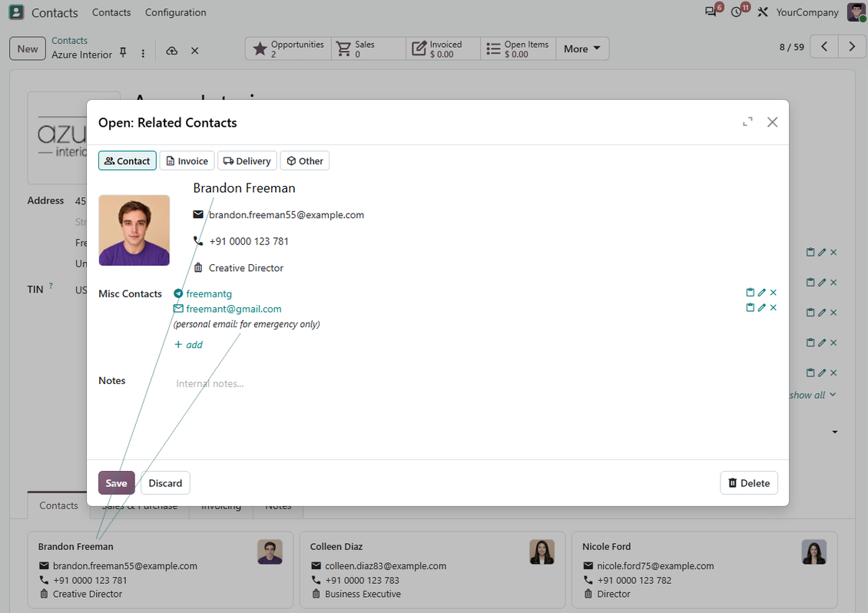Click Contacts breadcrumb link
This screenshot has height=613, width=868.
(x=69, y=41)
